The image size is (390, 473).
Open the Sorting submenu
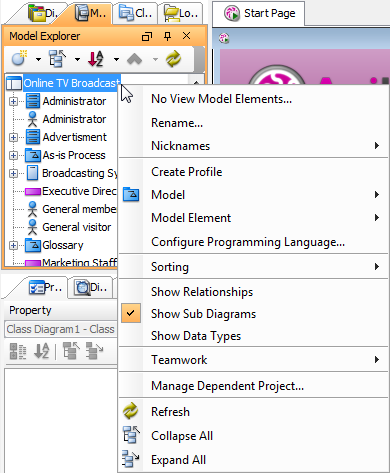pos(253,267)
